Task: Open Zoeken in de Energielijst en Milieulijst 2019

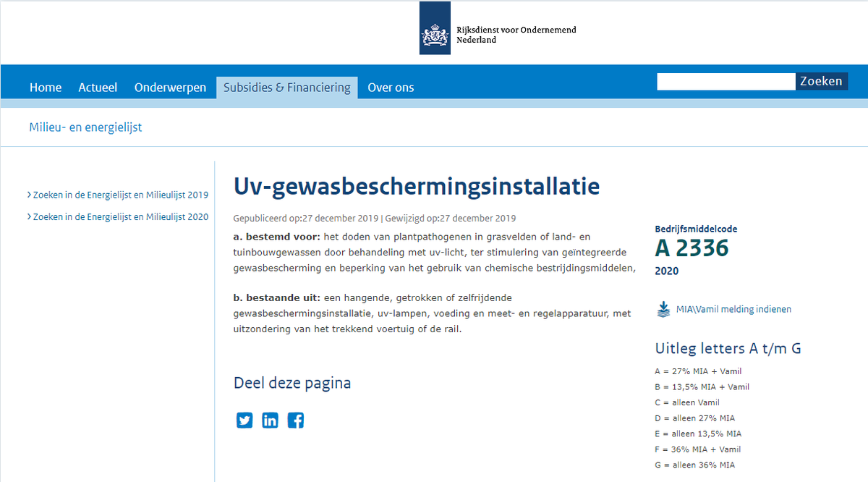Action: coord(120,194)
